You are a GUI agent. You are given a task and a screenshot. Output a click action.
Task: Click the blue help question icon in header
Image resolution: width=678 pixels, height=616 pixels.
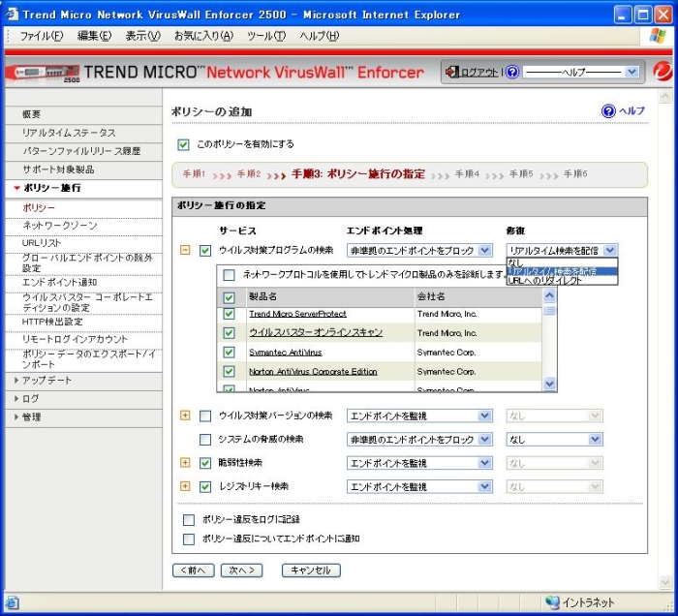click(512, 72)
